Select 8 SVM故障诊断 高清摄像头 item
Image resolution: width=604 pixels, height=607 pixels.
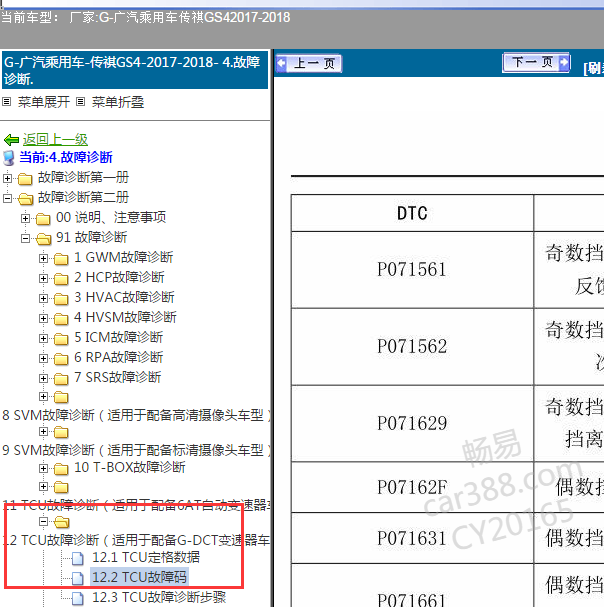click(136, 415)
